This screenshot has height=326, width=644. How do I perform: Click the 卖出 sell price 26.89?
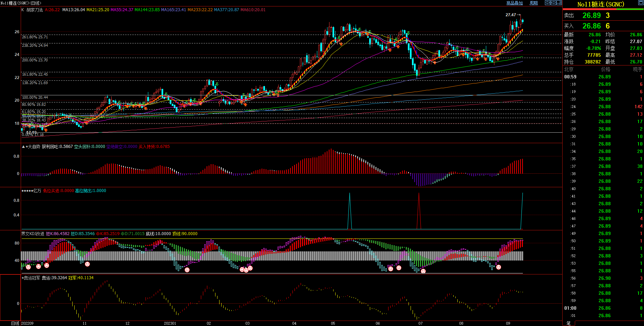coord(591,16)
